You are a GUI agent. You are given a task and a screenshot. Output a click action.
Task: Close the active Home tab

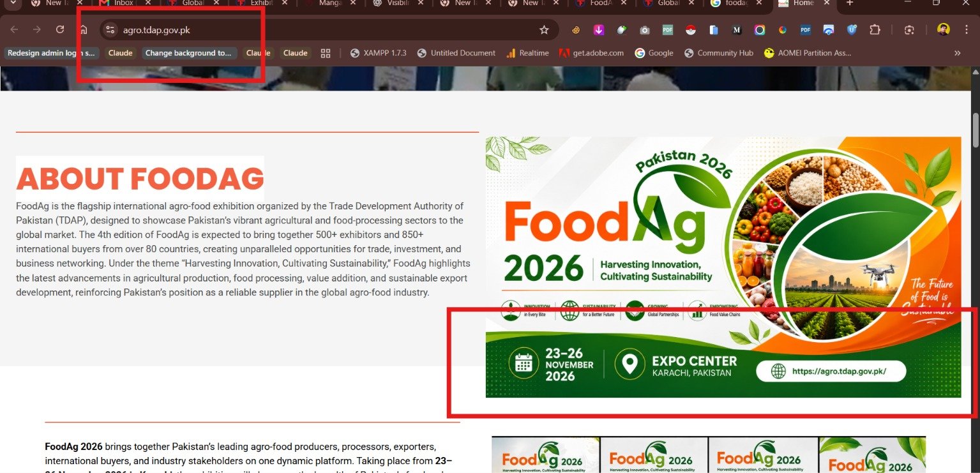pos(826,3)
